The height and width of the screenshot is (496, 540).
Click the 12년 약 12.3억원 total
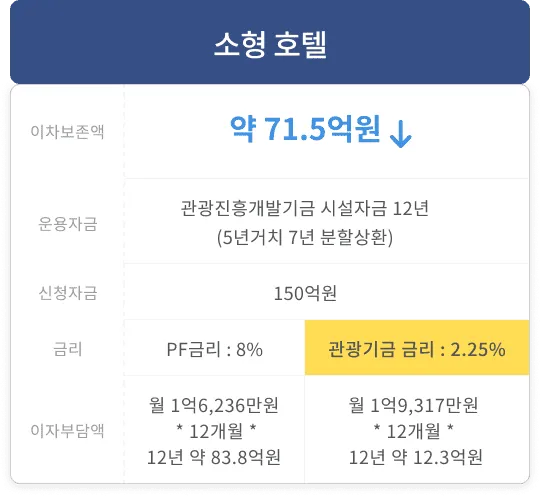[416, 457]
